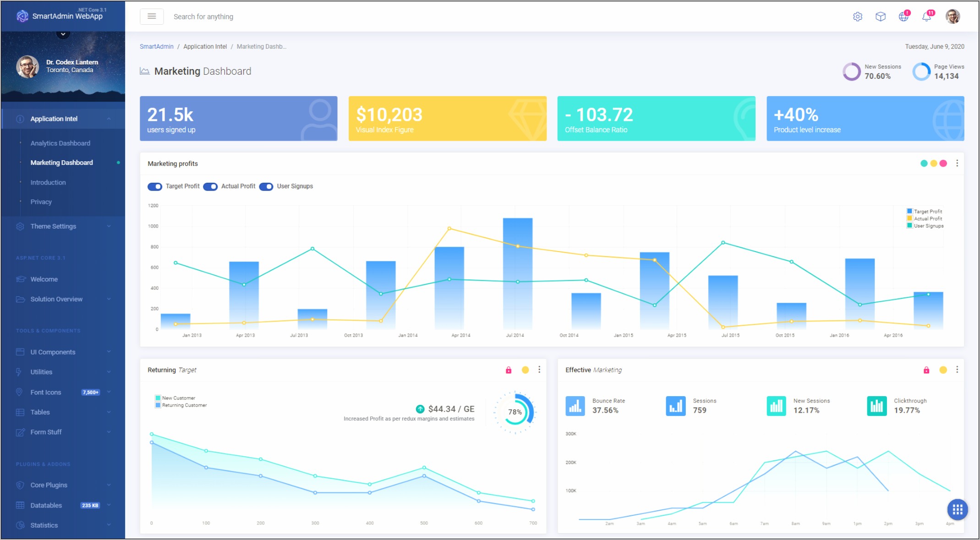Open the three-dot menu on Returning Target
Screen dimensions: 980x540
539,370
